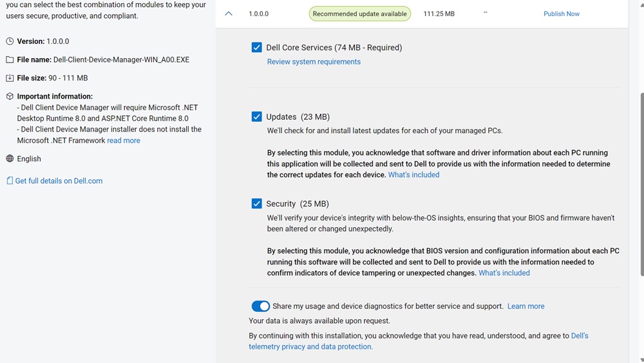Click Publish Now for version 1.0.0.0

[x=561, y=14]
